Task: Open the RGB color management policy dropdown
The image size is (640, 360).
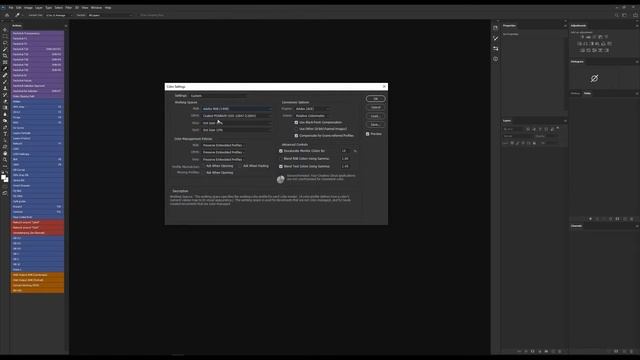Action: (224, 145)
